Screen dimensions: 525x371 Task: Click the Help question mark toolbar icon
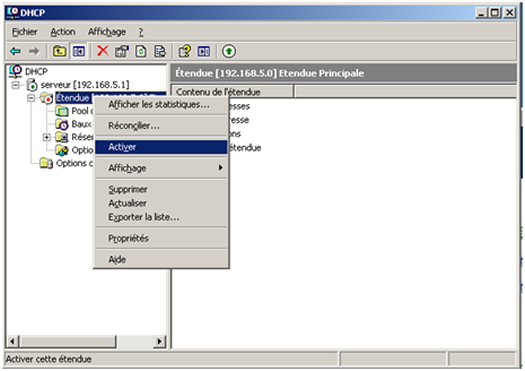click(x=184, y=51)
